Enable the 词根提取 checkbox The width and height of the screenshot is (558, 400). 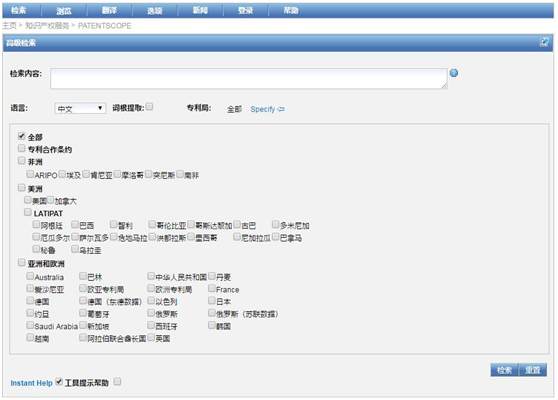tap(150, 106)
